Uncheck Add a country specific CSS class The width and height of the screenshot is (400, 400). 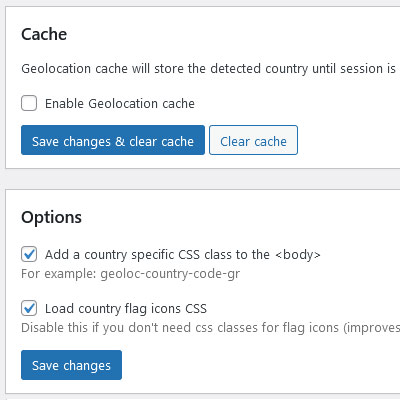point(29,255)
